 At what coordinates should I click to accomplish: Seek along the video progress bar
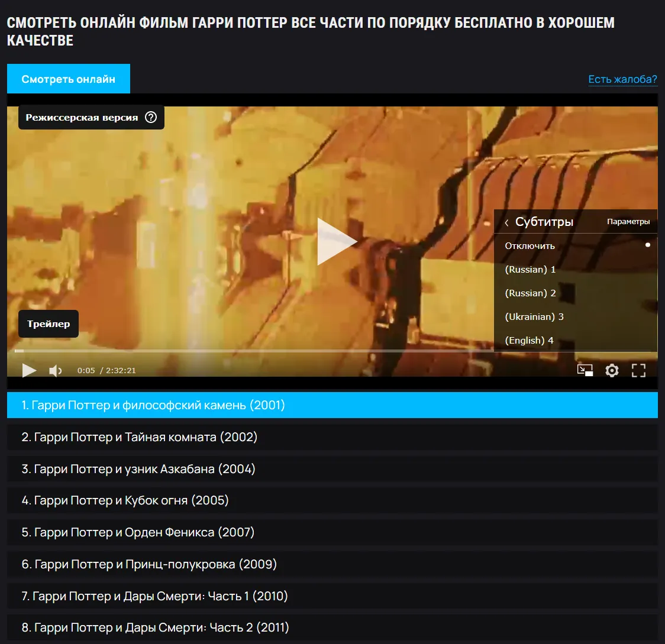[x=332, y=351]
